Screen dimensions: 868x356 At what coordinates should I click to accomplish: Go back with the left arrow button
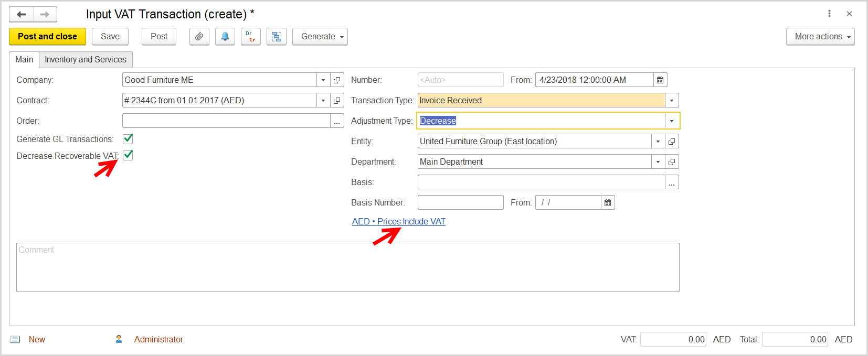(22, 14)
